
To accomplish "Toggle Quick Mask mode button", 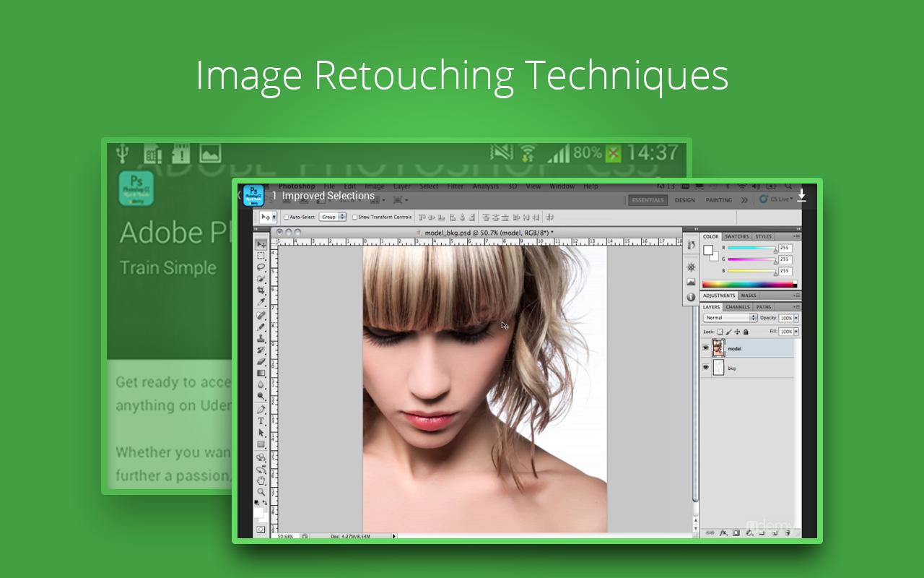I will click(261, 530).
